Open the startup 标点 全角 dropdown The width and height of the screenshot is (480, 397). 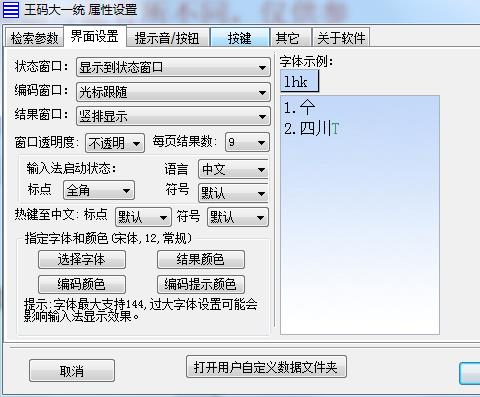pos(99,190)
